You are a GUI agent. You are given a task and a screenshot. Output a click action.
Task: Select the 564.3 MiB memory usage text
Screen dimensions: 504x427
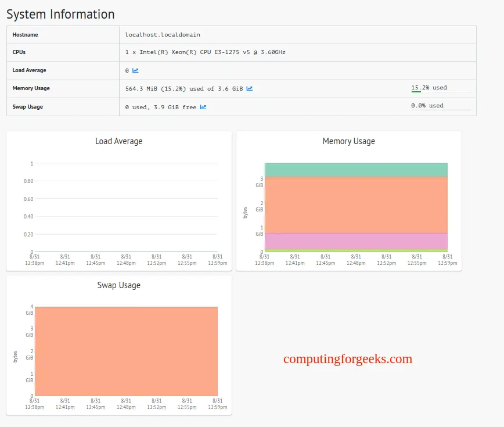click(x=184, y=89)
